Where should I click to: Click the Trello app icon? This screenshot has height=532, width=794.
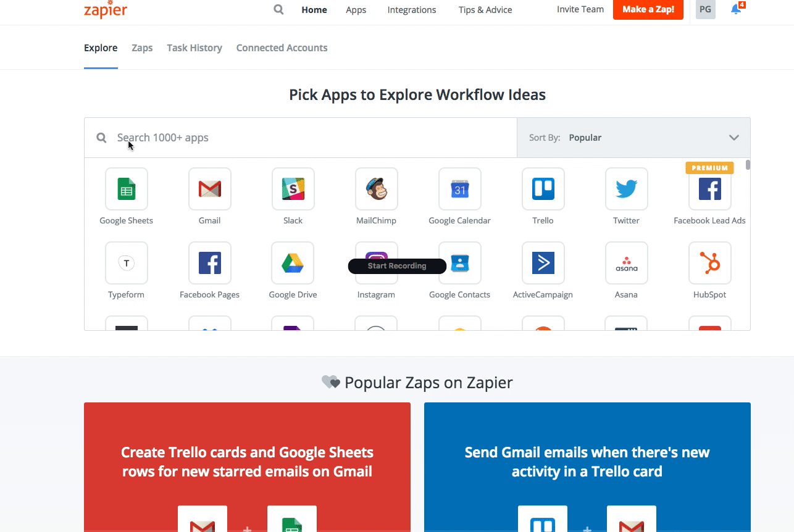[x=543, y=189]
